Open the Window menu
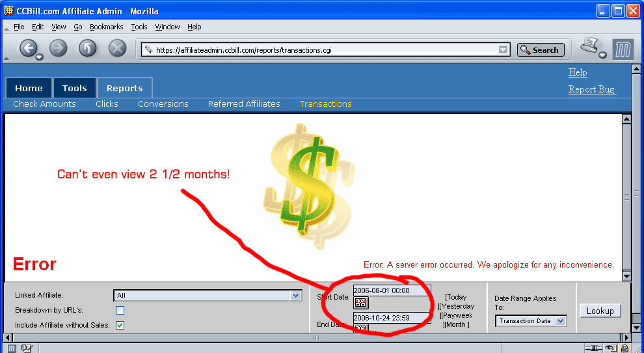This screenshot has width=644, height=353. (167, 27)
